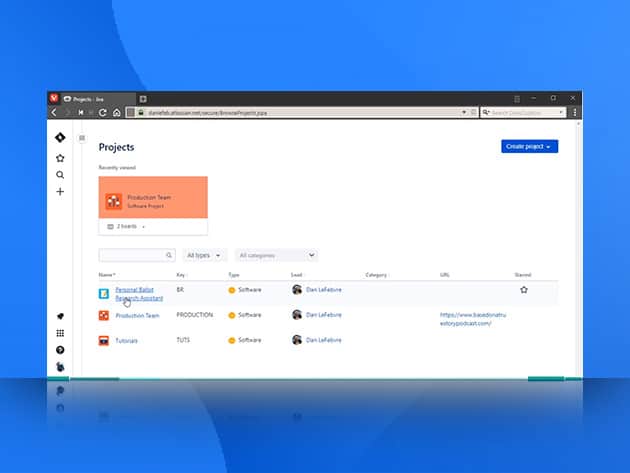
Task: Click the browser home icon
Action: [x=117, y=113]
